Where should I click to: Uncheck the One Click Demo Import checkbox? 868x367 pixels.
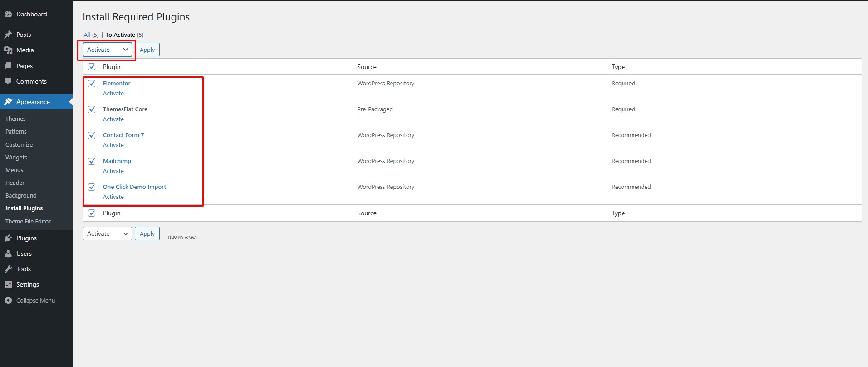[x=92, y=187]
